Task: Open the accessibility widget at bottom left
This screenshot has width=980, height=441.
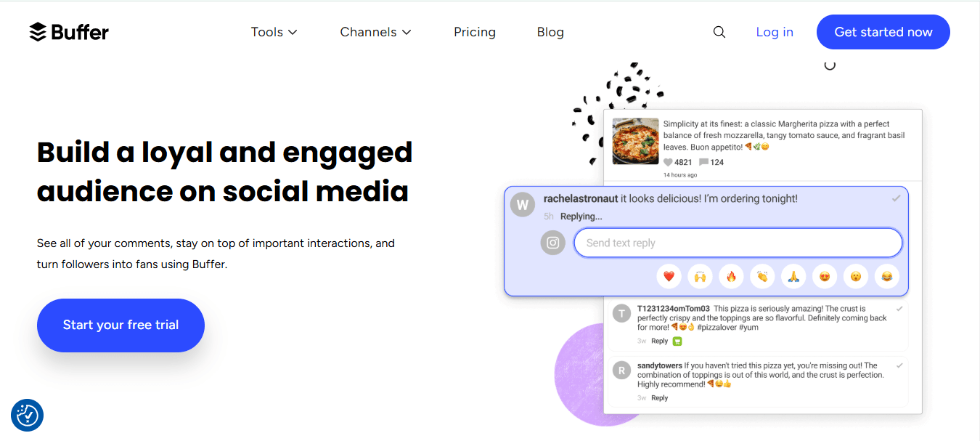Action: coord(27,415)
